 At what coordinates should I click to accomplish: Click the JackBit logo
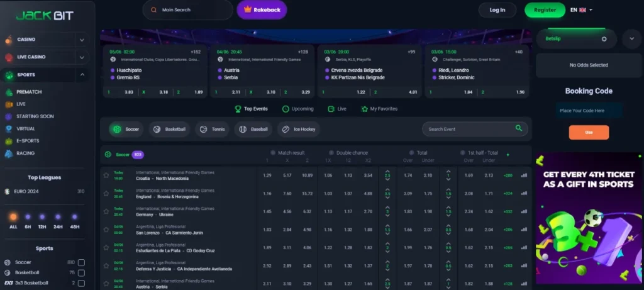pyautogui.click(x=45, y=16)
